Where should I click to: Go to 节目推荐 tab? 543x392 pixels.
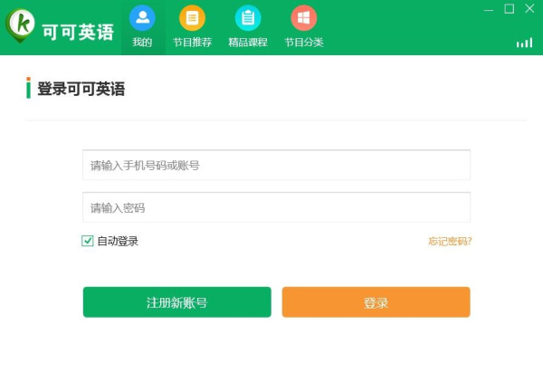pos(192,27)
